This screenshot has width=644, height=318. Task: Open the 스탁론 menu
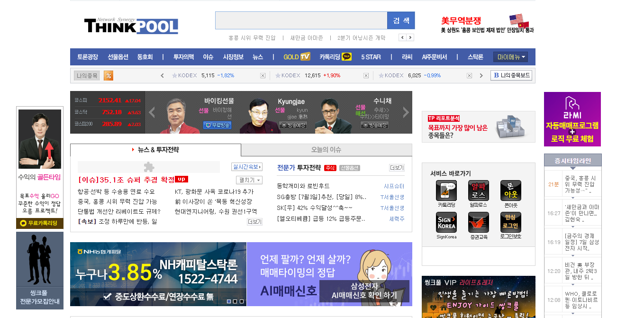(x=475, y=57)
